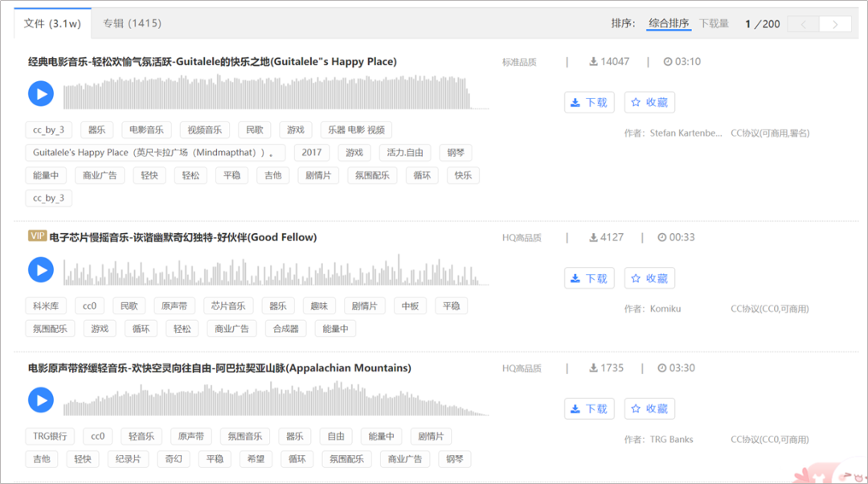Click the cc0 tag on Appalachian Mountains
This screenshot has width=868, height=484.
tap(97, 436)
